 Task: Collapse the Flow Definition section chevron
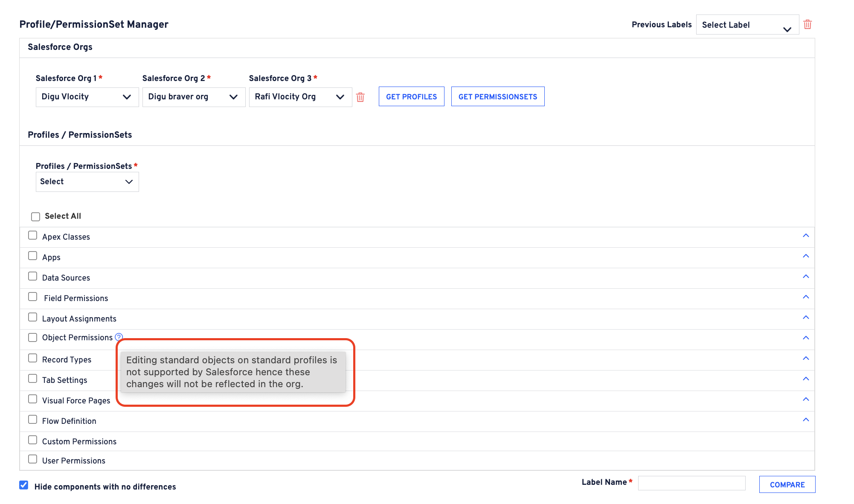[806, 420]
